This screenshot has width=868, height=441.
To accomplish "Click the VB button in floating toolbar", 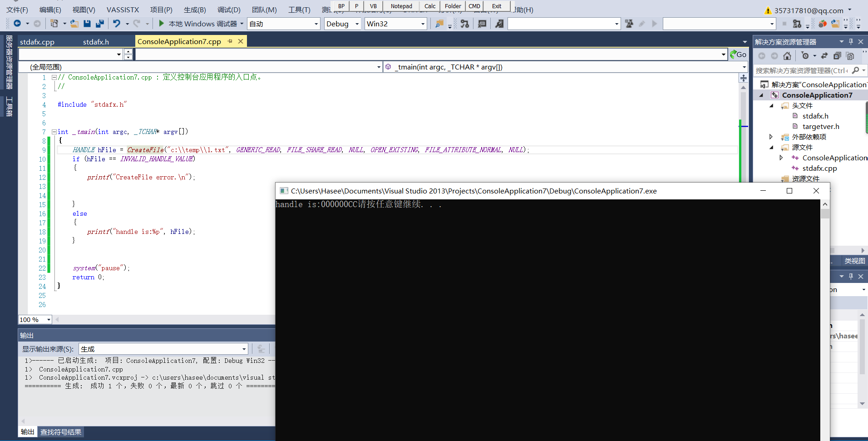I will tap(373, 6).
